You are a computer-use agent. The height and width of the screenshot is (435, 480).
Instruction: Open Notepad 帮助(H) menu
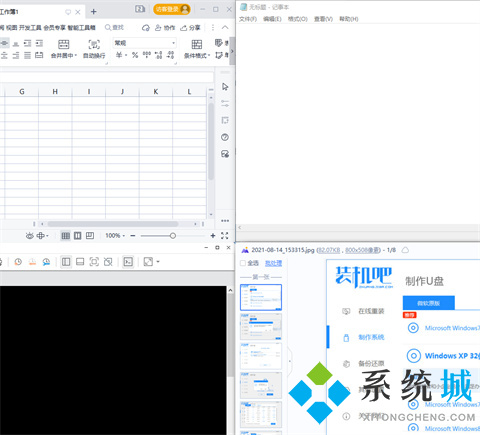point(349,19)
